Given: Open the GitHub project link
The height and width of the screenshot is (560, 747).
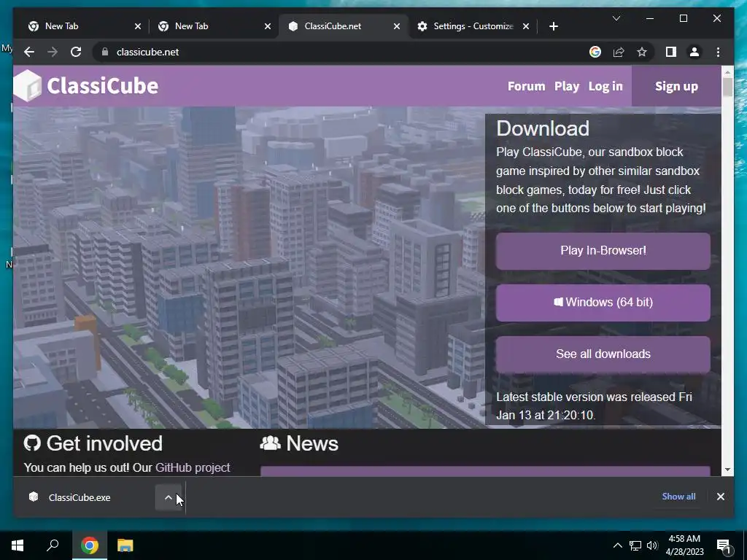Looking at the screenshot, I should pos(193,467).
